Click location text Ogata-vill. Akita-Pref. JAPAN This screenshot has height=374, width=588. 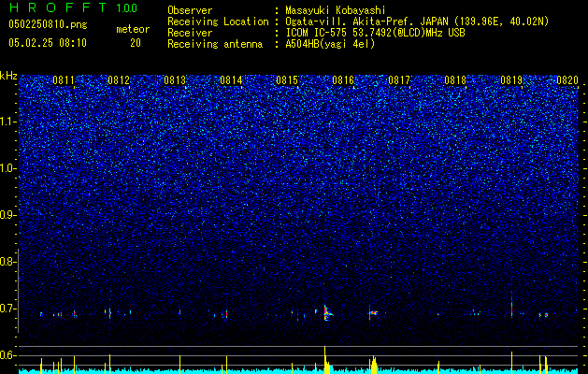pos(366,22)
